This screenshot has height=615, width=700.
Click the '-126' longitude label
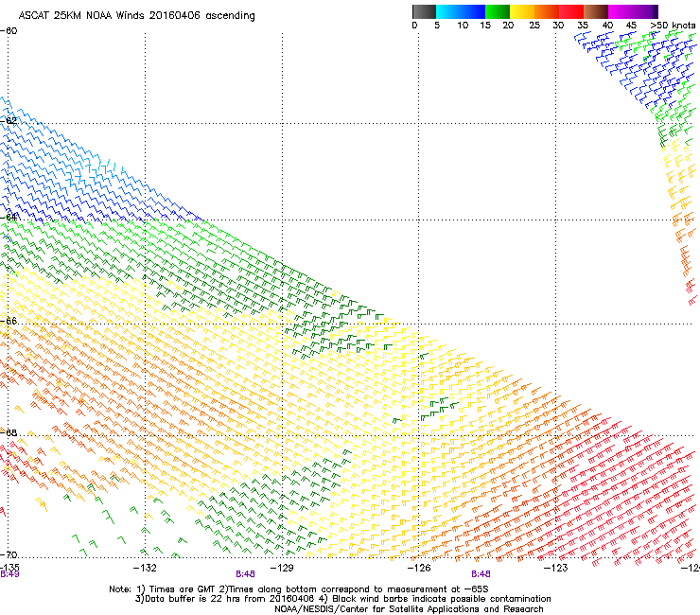(x=419, y=568)
